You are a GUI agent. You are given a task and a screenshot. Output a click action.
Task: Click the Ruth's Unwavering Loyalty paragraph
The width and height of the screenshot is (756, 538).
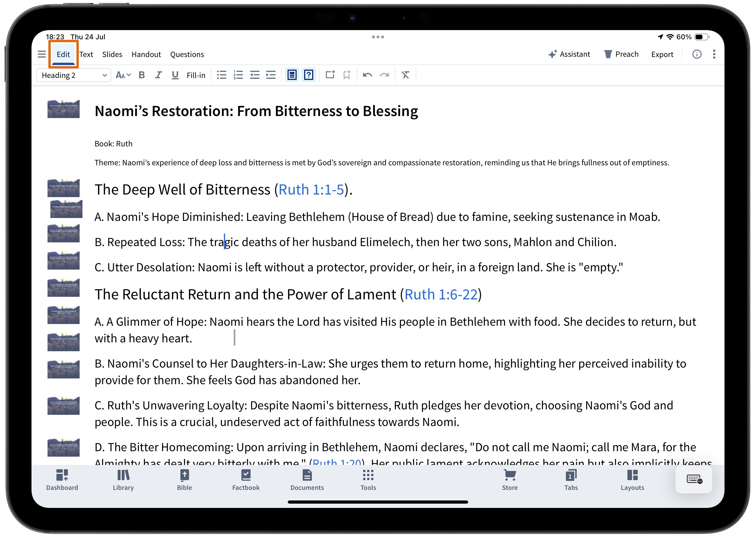(384, 414)
